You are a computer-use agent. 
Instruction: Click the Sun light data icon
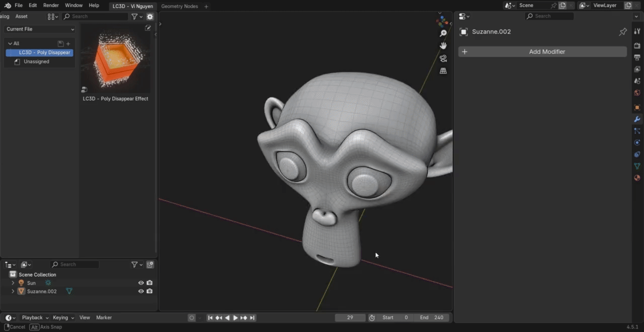tap(48, 283)
